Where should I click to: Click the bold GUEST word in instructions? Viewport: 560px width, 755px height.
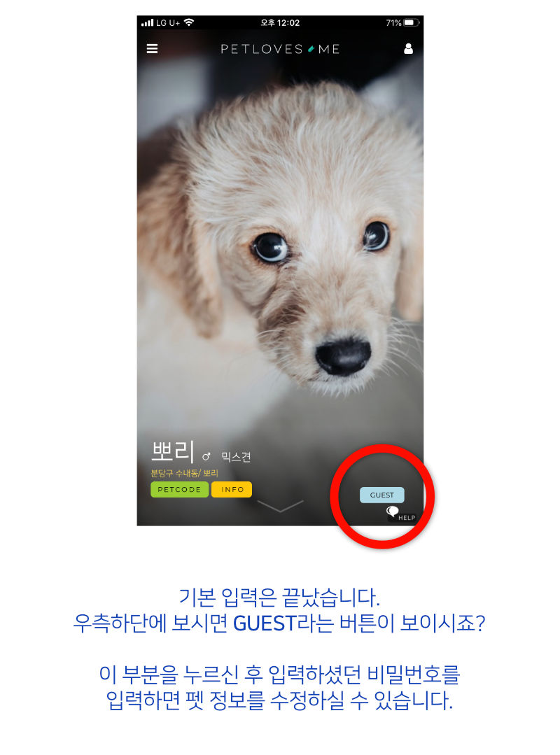pos(264,623)
